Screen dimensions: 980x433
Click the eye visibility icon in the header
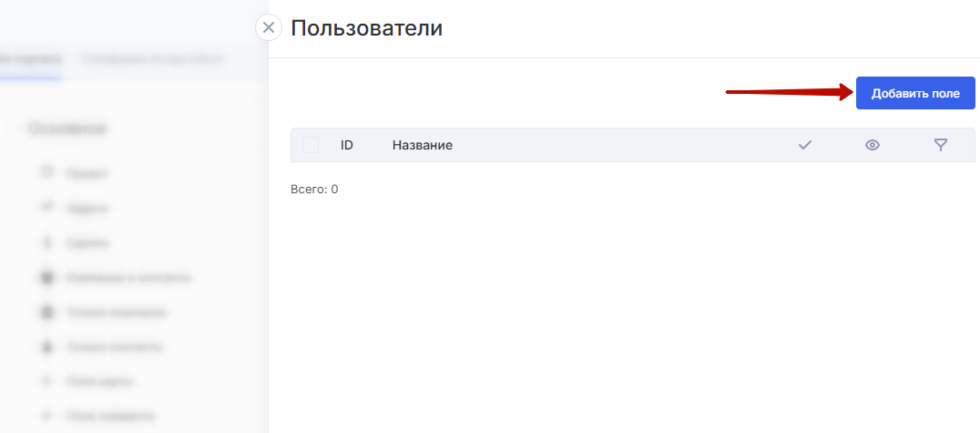[873, 145]
